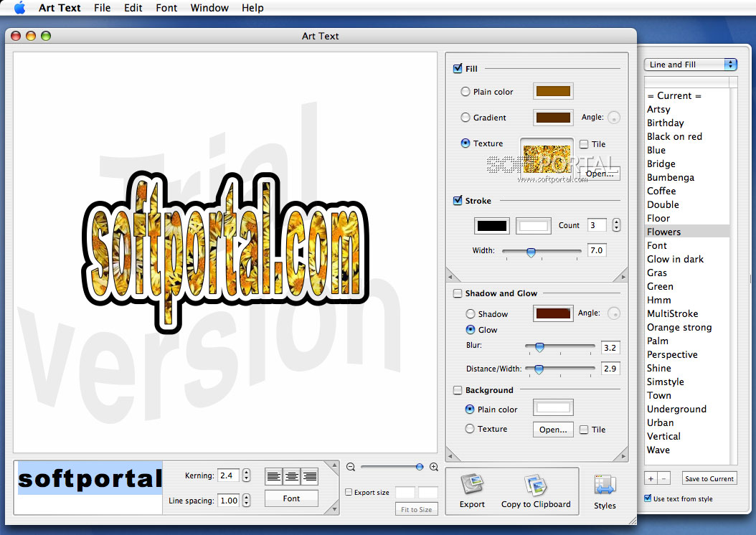Screen dimensions: 756x535
Task: Click the Background texture Open button
Action: click(x=553, y=430)
